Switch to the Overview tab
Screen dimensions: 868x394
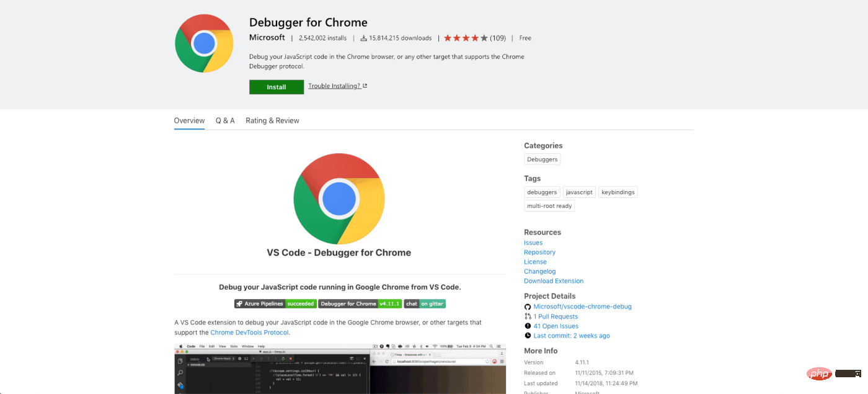click(189, 120)
